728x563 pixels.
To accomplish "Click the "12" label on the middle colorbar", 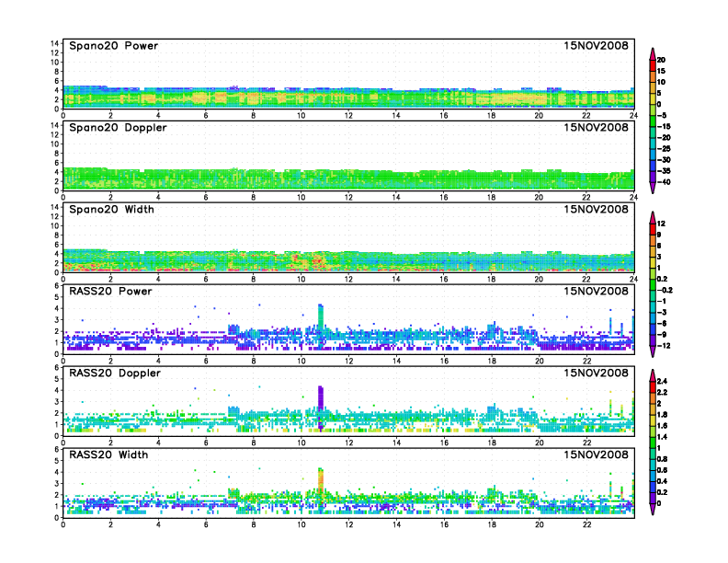I will [x=661, y=224].
